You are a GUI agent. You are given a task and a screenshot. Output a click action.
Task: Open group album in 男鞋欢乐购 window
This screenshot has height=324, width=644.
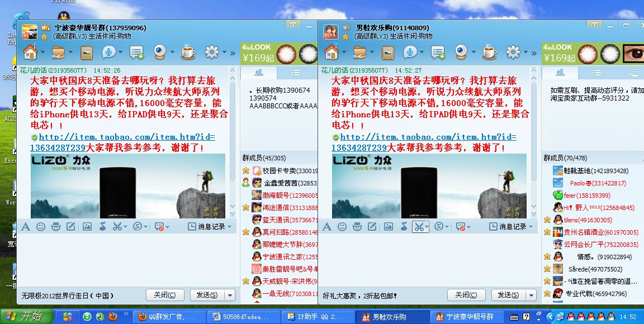388,52
